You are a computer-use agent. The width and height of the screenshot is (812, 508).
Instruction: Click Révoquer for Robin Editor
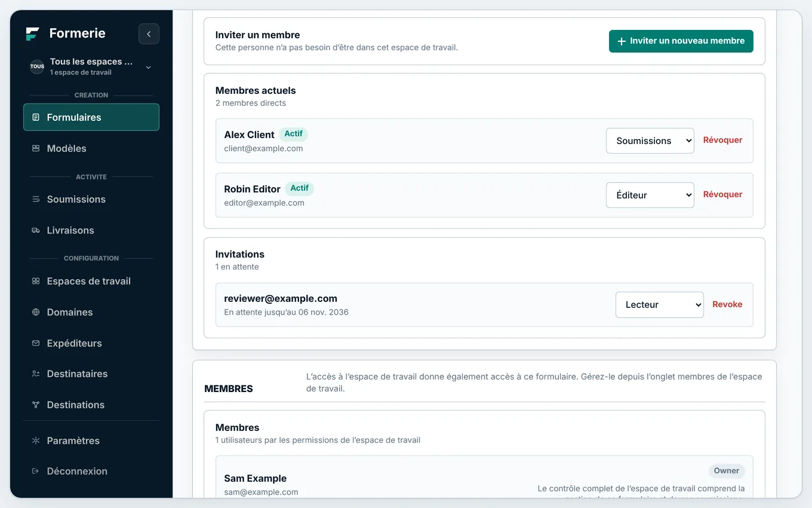[x=722, y=194]
